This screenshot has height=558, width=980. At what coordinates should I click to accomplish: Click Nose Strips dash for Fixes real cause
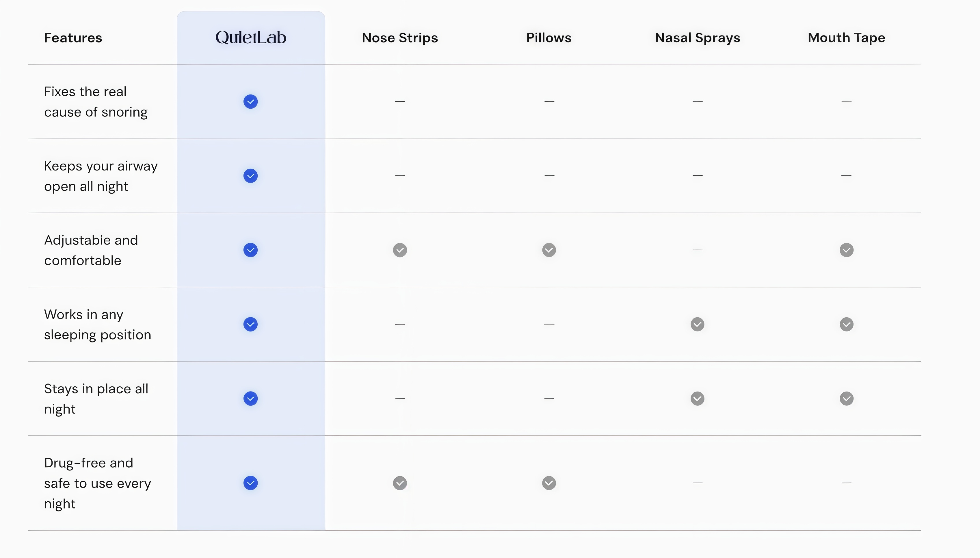click(x=400, y=101)
